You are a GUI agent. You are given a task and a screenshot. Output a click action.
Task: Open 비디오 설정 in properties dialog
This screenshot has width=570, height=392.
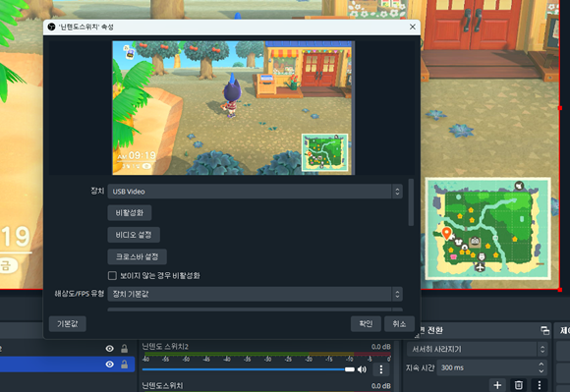[x=134, y=235]
